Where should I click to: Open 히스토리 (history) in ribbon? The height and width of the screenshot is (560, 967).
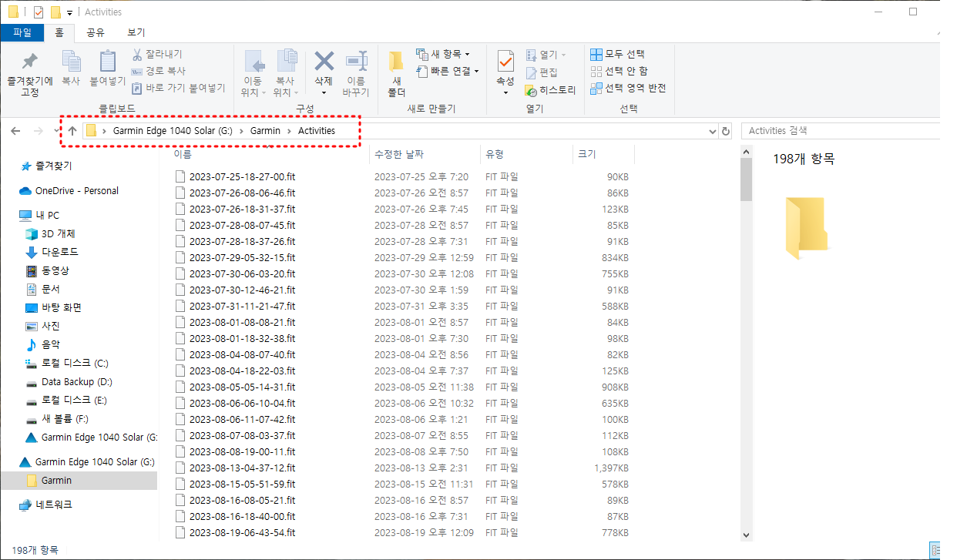(551, 90)
